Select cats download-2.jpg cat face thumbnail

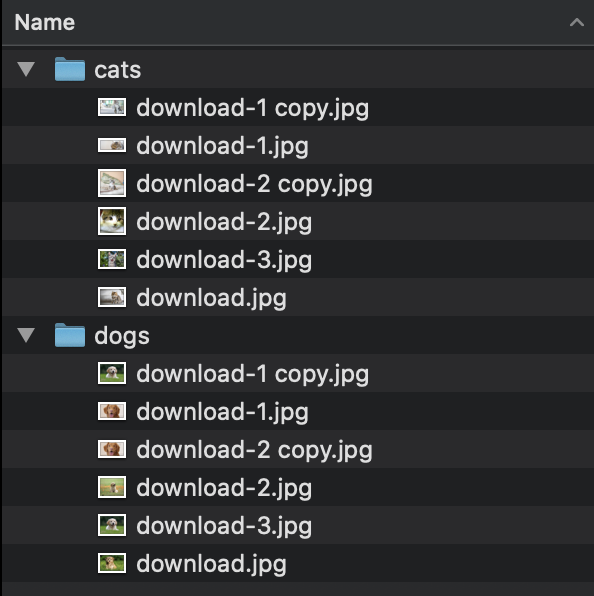pos(112,221)
